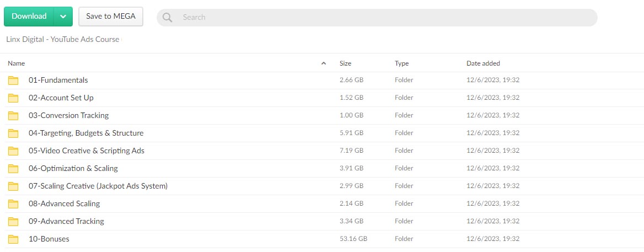The width and height of the screenshot is (644, 252).
Task: Sort by Name column header
Action: pyautogui.click(x=17, y=63)
